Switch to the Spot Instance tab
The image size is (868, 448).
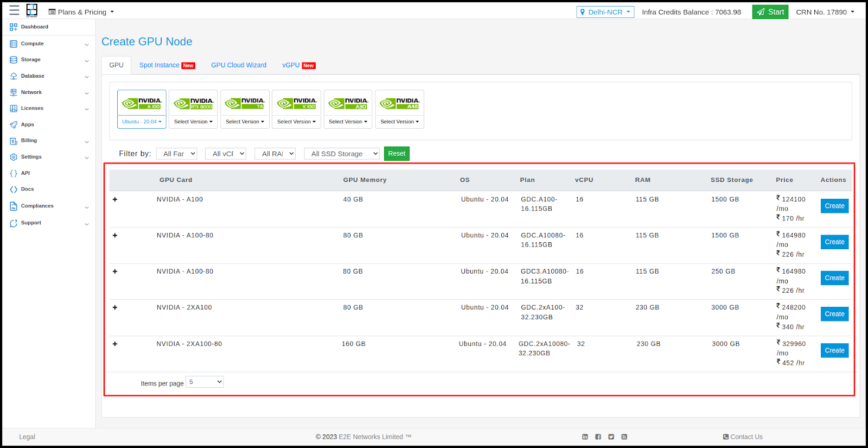pyautogui.click(x=167, y=65)
